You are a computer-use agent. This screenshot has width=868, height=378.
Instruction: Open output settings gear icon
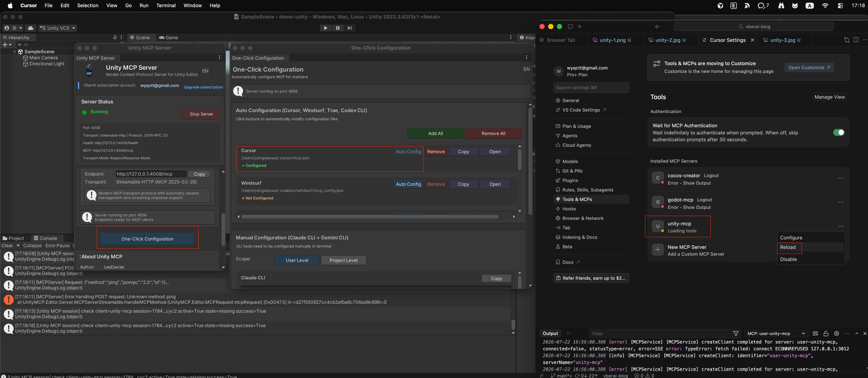(x=836, y=333)
